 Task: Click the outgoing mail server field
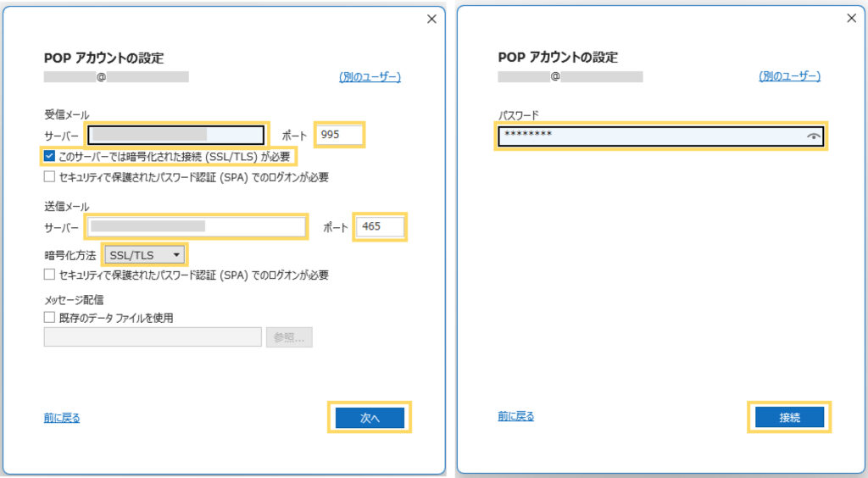196,227
